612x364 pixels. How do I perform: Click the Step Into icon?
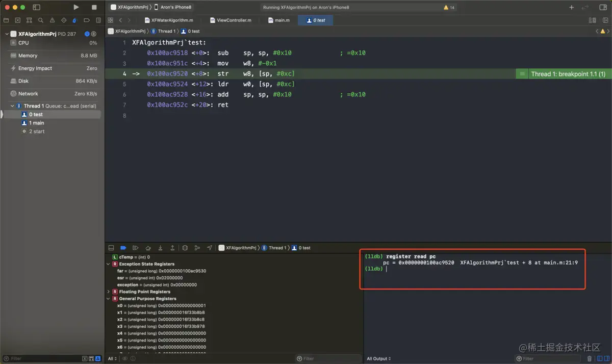[160, 248]
